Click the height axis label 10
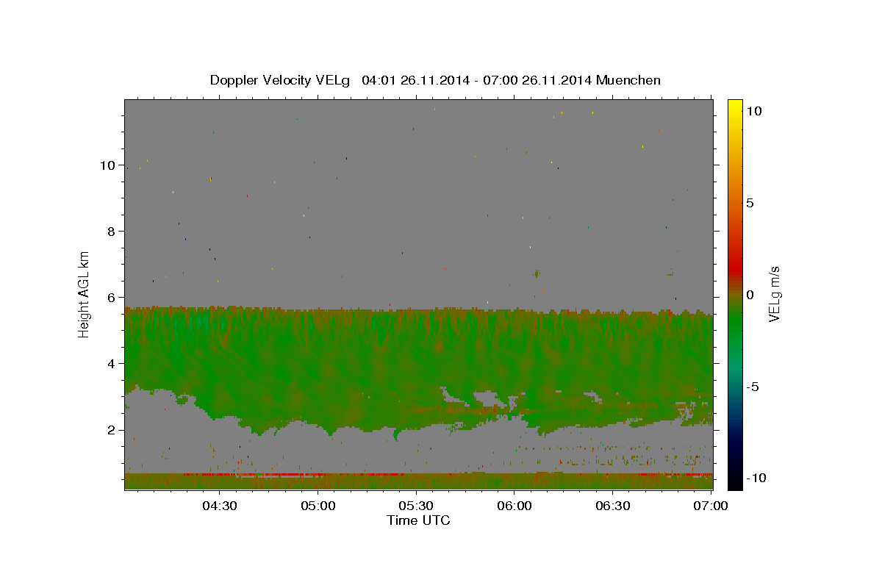The width and height of the screenshot is (882, 588). (107, 165)
